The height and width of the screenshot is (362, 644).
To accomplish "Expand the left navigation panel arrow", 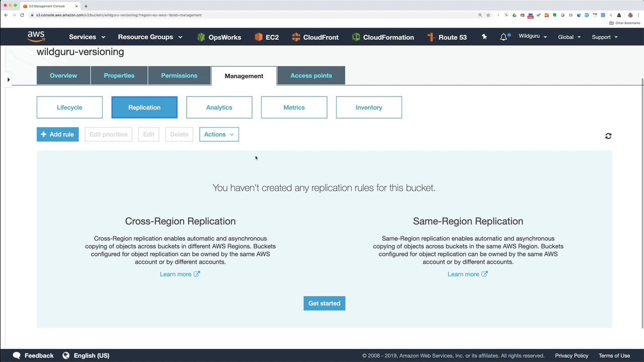I will click(x=9, y=79).
